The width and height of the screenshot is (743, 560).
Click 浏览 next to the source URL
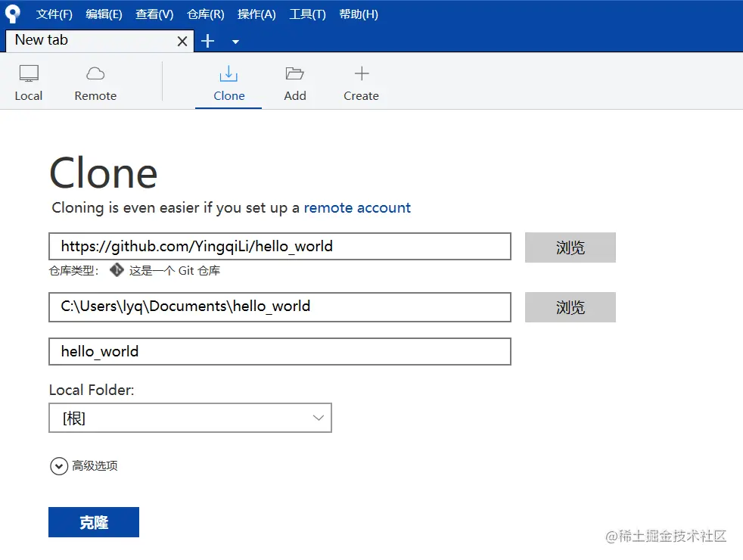click(x=570, y=247)
